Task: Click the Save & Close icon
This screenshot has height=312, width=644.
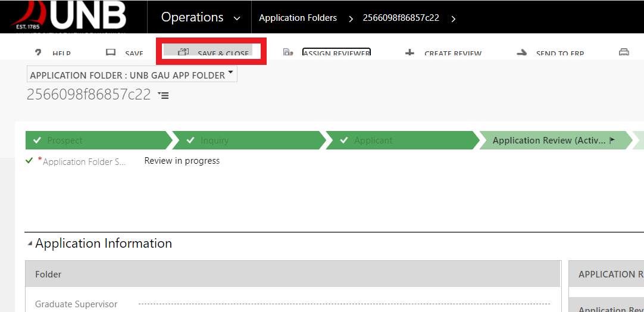Action: 183,52
